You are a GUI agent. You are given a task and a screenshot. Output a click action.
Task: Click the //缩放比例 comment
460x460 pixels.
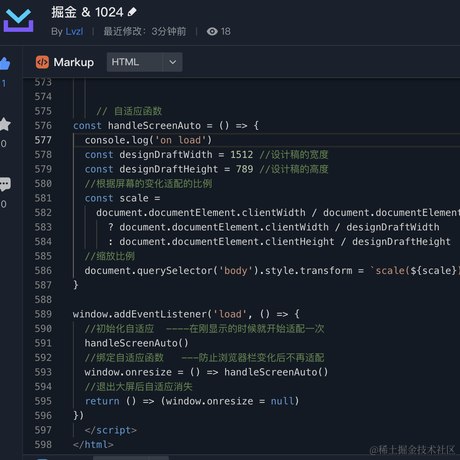pyautogui.click(x=110, y=256)
